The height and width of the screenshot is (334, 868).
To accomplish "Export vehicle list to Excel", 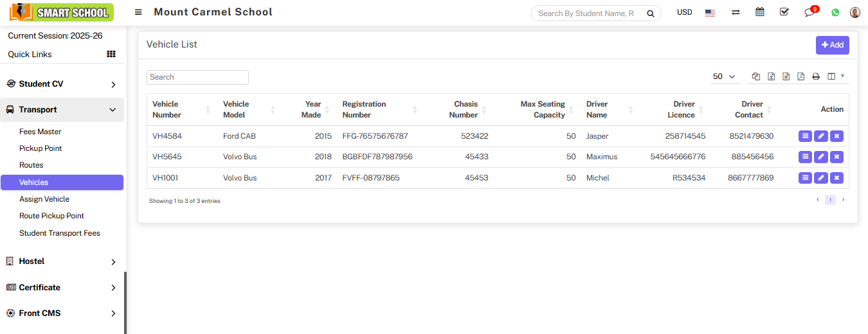I will pyautogui.click(x=771, y=76).
